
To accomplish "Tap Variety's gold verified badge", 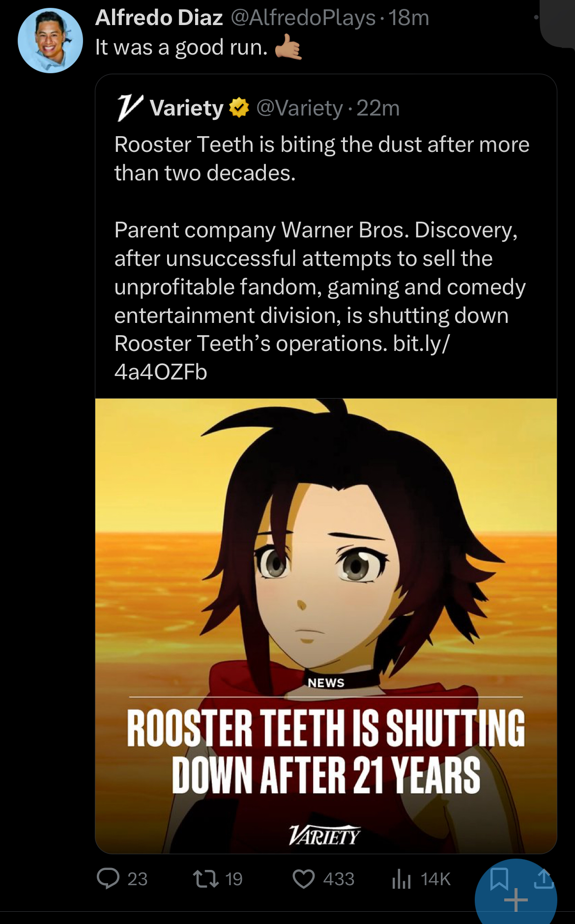I will click(x=239, y=108).
